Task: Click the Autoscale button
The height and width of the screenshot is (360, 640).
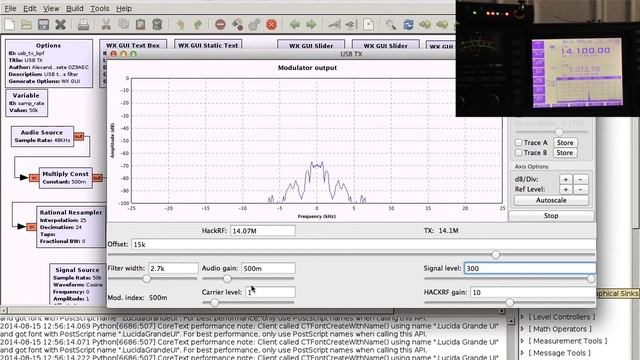Action: [x=551, y=200]
